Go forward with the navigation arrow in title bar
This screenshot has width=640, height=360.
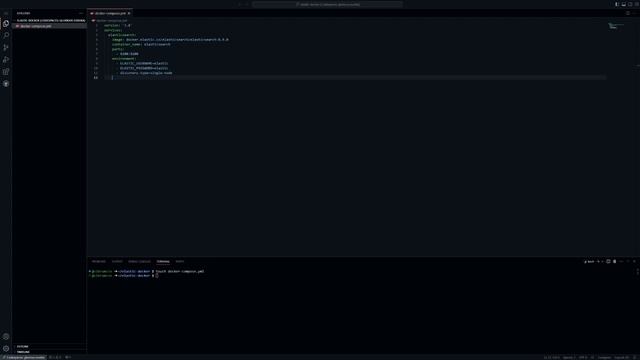tap(247, 4)
